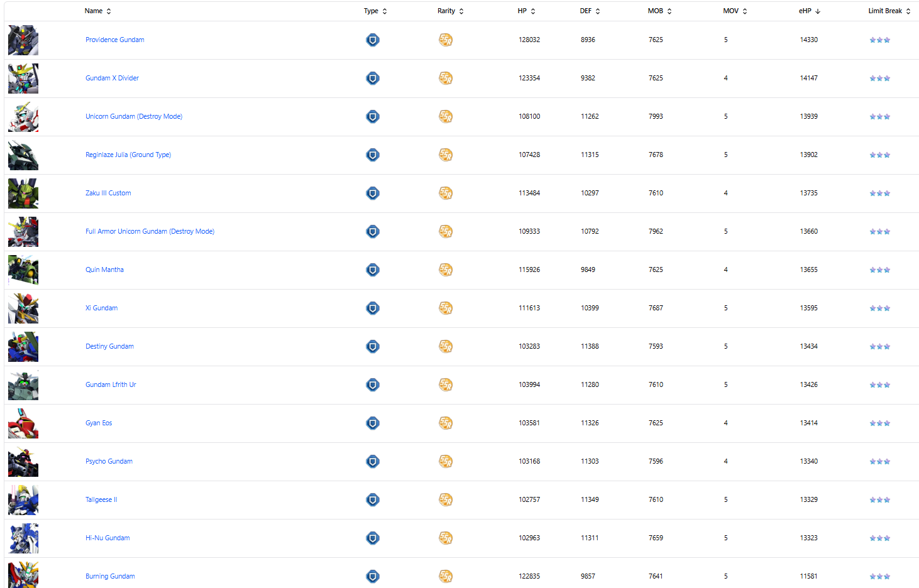This screenshot has width=919, height=588.
Task: Open the Gundam X Divider link
Action: pyautogui.click(x=113, y=78)
